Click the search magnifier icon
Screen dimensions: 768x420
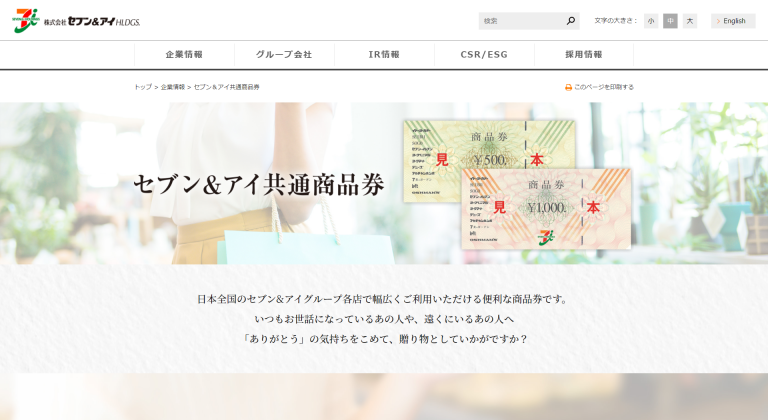point(571,21)
